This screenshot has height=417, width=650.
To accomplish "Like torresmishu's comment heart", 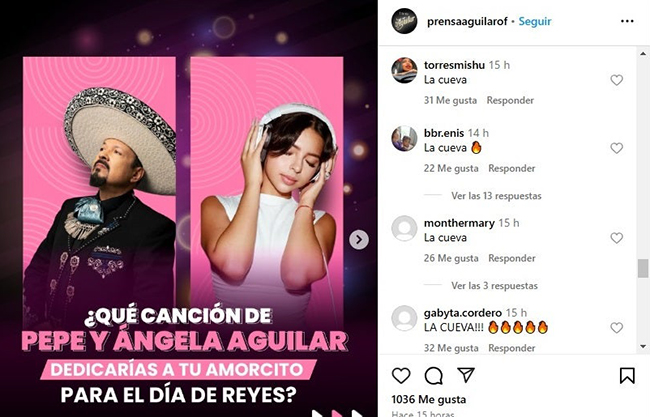I will (616, 80).
